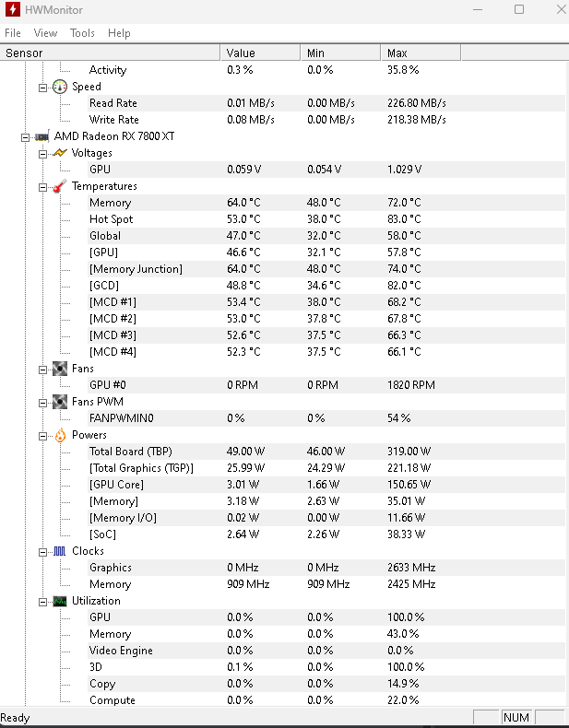Image resolution: width=569 pixels, height=728 pixels.
Task: Click the Voltages lightning icon
Action: click(x=59, y=153)
